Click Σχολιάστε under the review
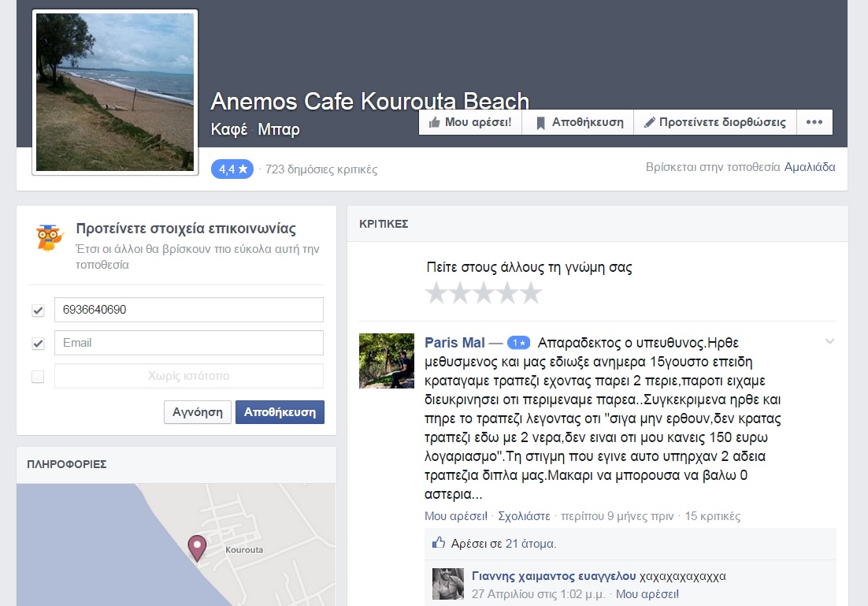This screenshot has width=868, height=606. tap(525, 516)
